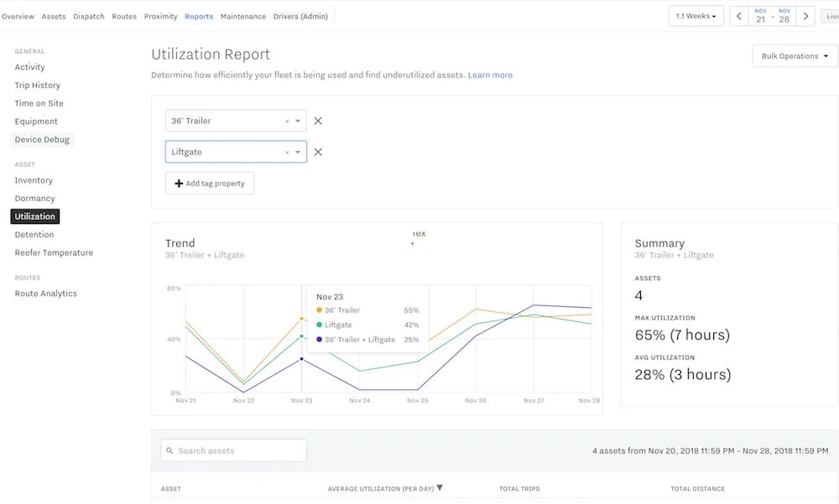The image size is (839, 504).
Task: Go to next date range with right chevron
Action: click(804, 15)
